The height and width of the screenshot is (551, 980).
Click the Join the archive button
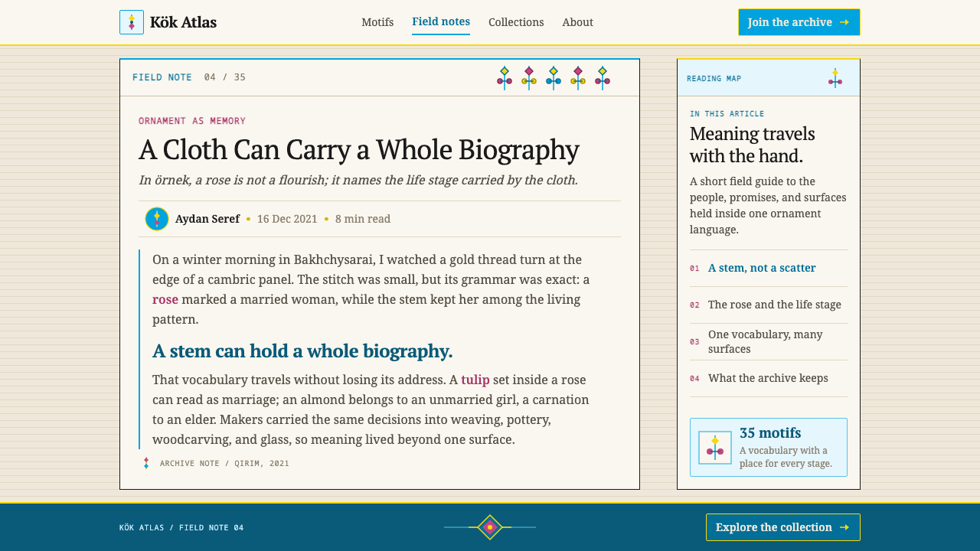point(799,22)
